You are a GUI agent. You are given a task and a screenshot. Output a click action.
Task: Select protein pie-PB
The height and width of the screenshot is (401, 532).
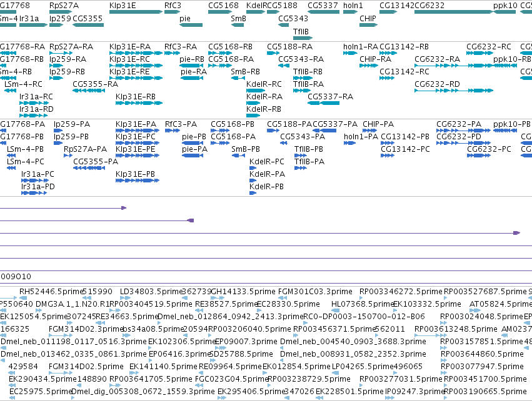click(x=193, y=143)
